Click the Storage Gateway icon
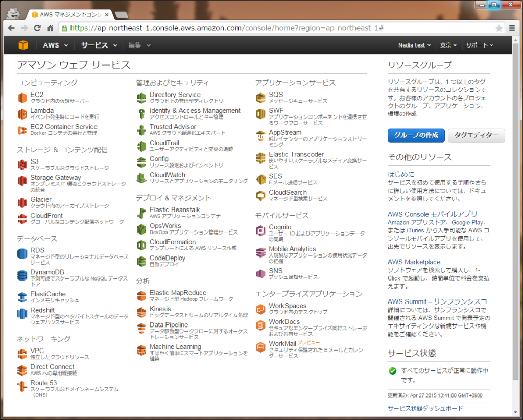 coord(22,181)
